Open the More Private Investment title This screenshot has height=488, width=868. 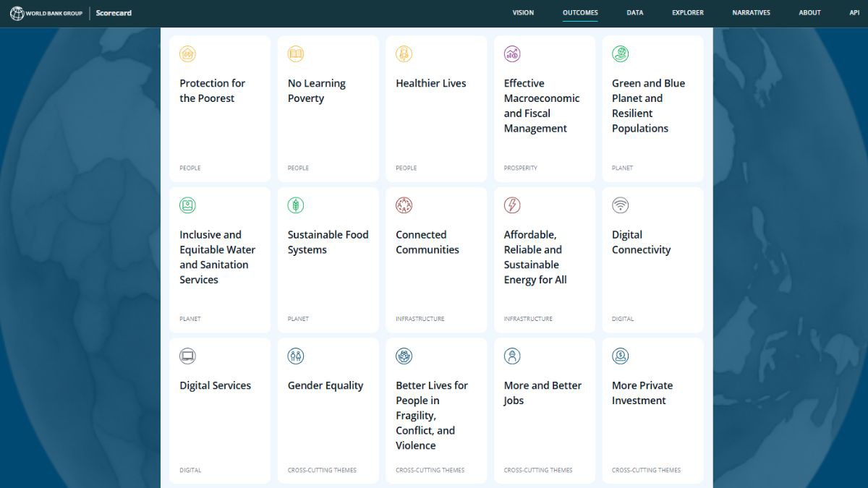point(642,393)
